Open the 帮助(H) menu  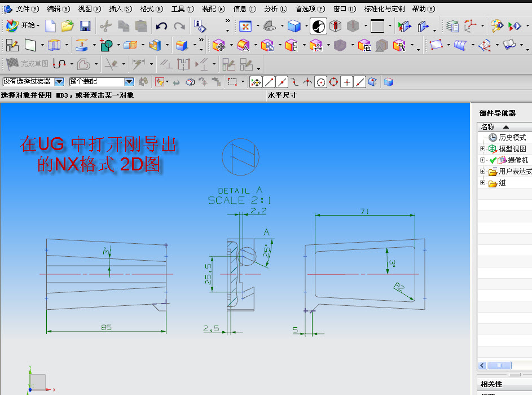pos(424,9)
